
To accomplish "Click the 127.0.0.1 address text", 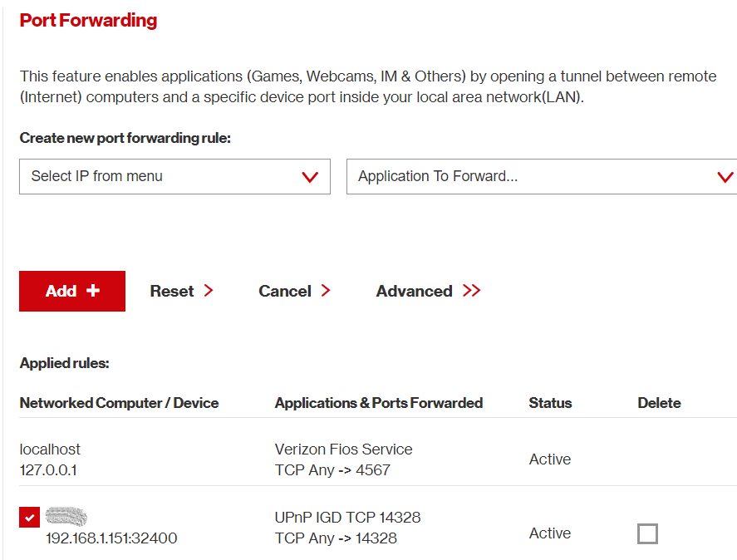I will 48,469.
